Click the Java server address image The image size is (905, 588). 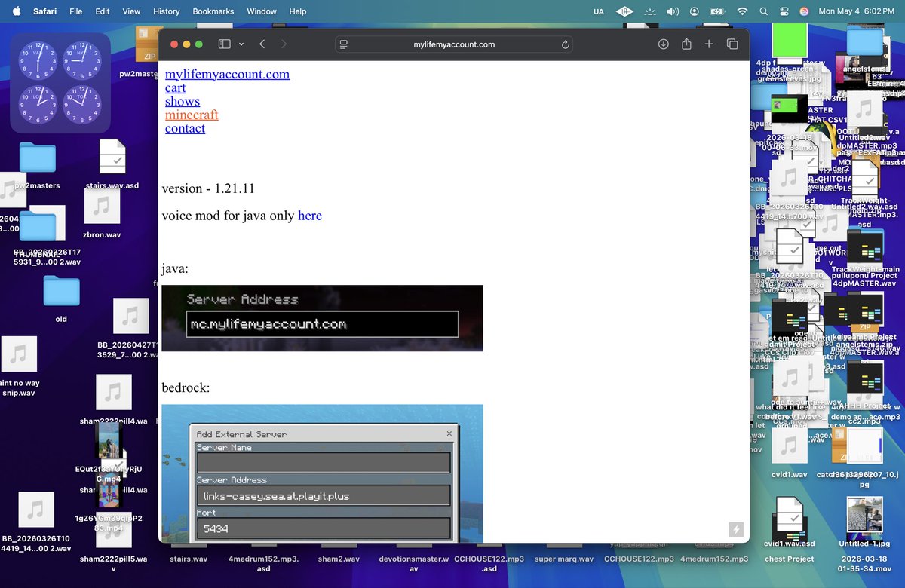point(322,318)
